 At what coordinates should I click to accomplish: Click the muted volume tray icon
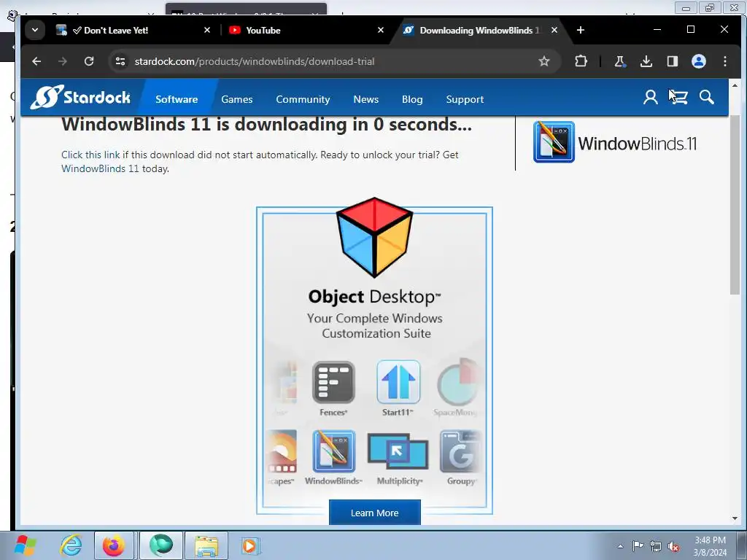pos(673,546)
